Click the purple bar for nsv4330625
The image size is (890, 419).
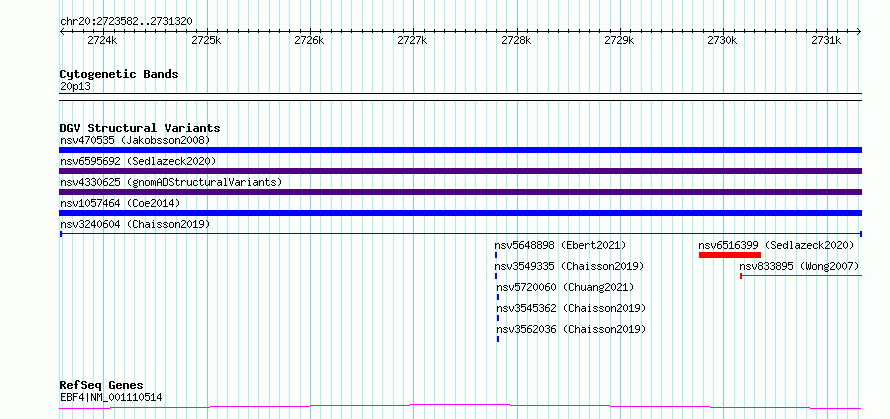(461, 192)
